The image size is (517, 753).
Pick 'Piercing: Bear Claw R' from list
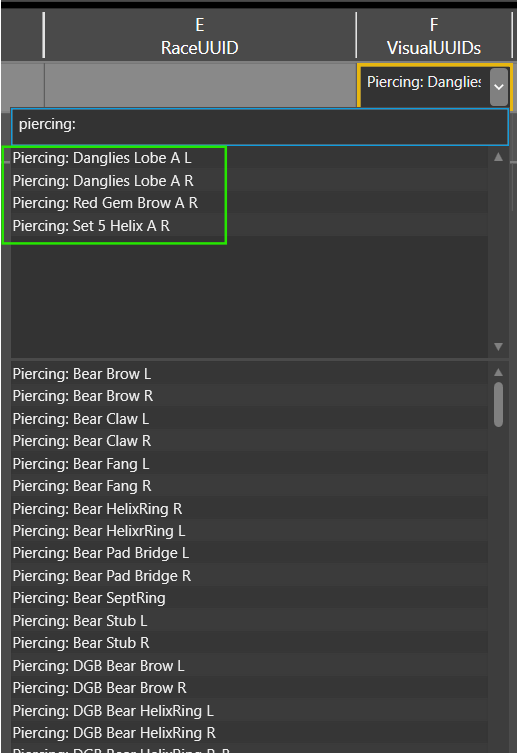(x=249, y=441)
